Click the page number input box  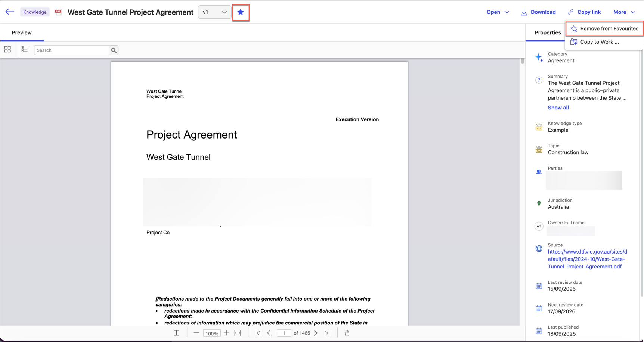(284, 333)
